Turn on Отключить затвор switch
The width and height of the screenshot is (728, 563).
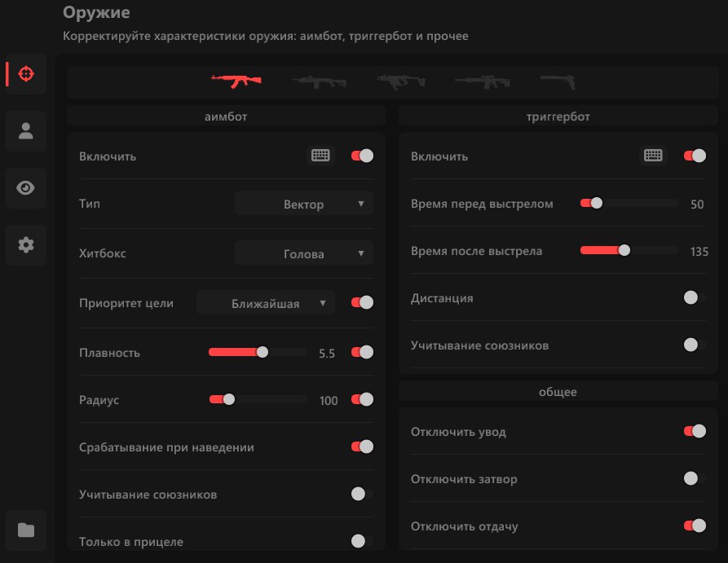[x=693, y=478]
